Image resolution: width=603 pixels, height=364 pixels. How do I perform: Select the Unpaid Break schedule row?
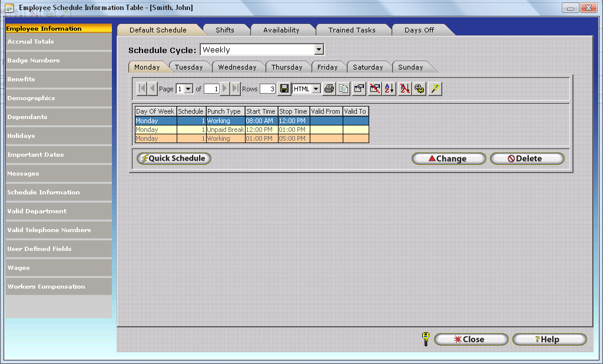pos(225,130)
